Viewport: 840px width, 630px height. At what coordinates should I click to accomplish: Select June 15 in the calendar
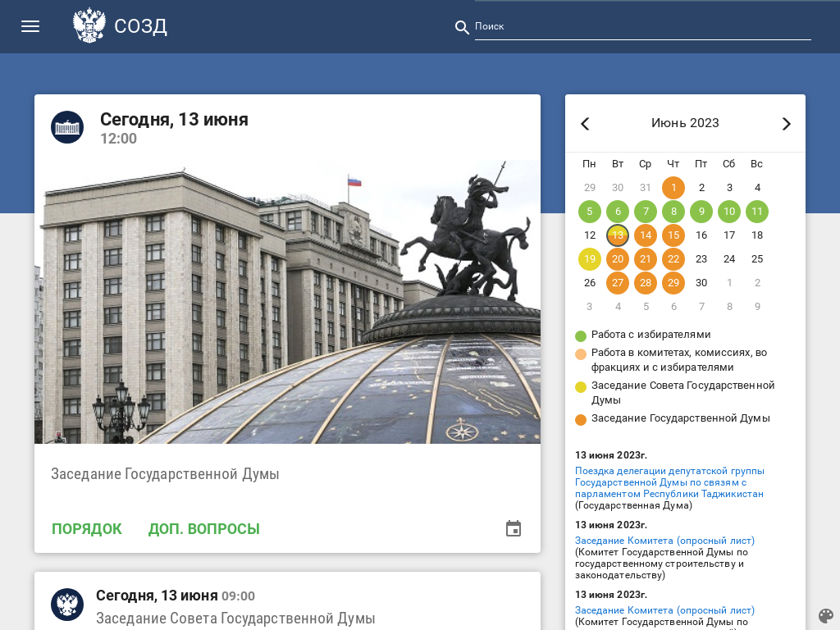(673, 235)
